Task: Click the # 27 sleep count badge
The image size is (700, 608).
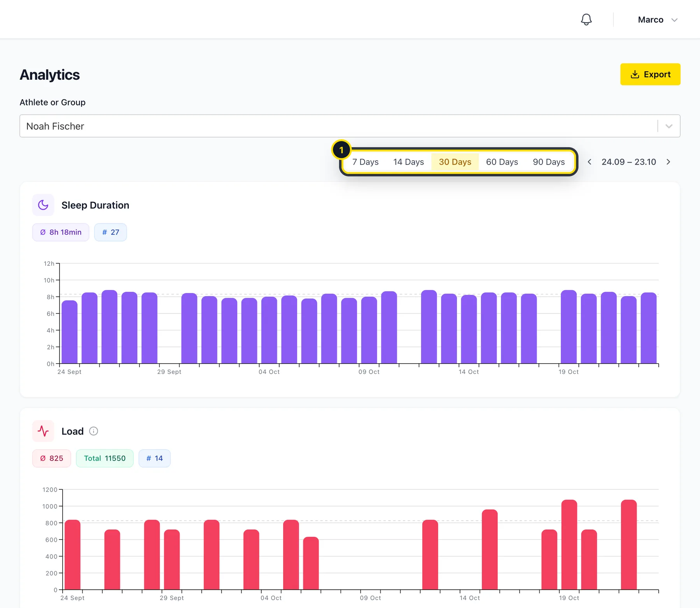Action: coord(110,232)
